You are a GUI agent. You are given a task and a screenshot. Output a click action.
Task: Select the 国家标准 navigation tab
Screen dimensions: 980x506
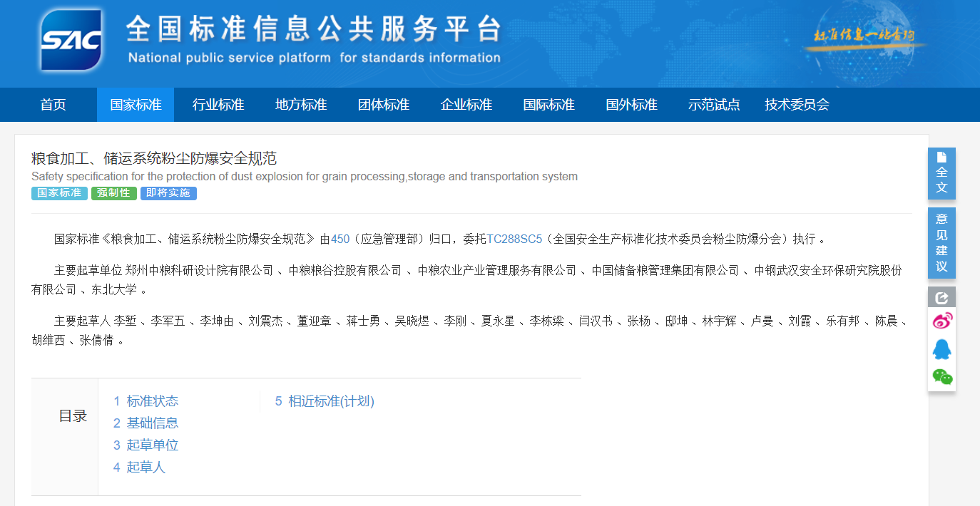(x=136, y=105)
